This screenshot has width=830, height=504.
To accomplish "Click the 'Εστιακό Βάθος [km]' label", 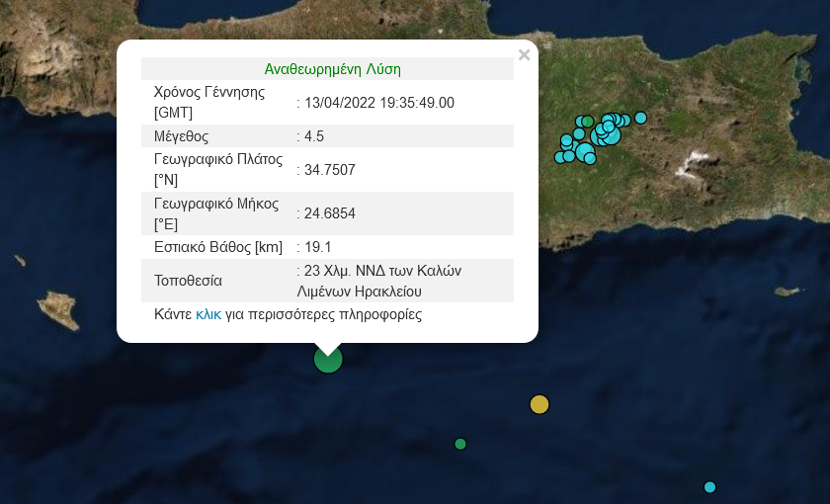I will [218, 247].
